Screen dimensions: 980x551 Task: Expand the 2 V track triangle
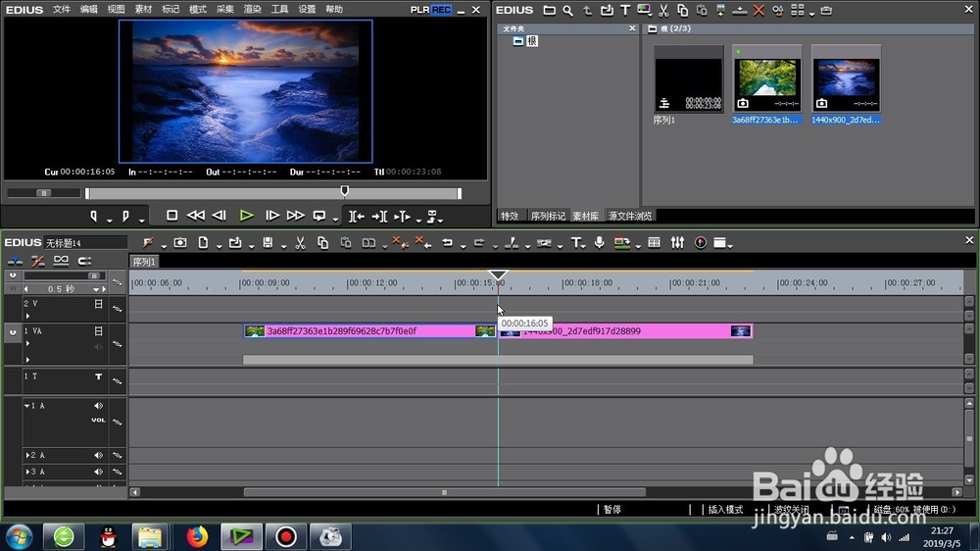click(x=27, y=316)
